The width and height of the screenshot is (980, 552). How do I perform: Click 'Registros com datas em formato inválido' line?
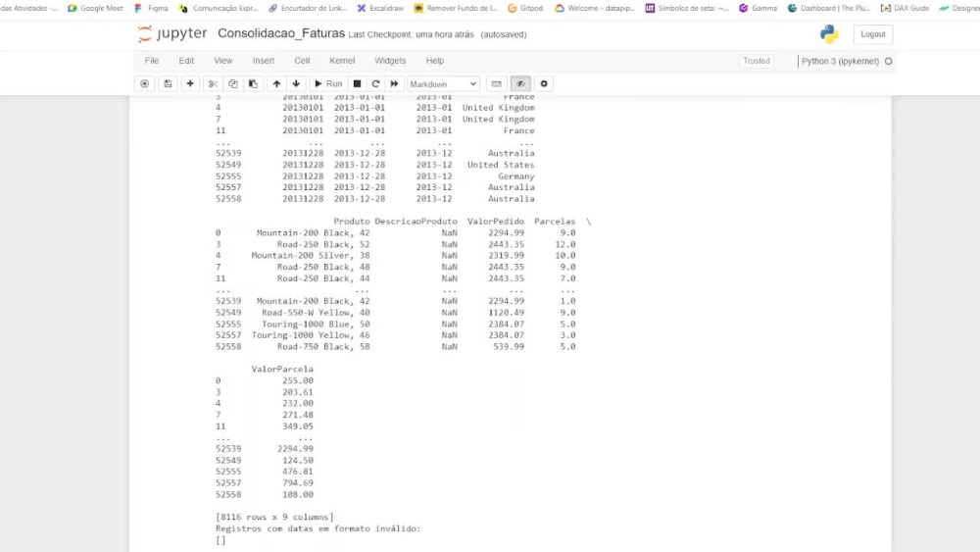point(318,528)
